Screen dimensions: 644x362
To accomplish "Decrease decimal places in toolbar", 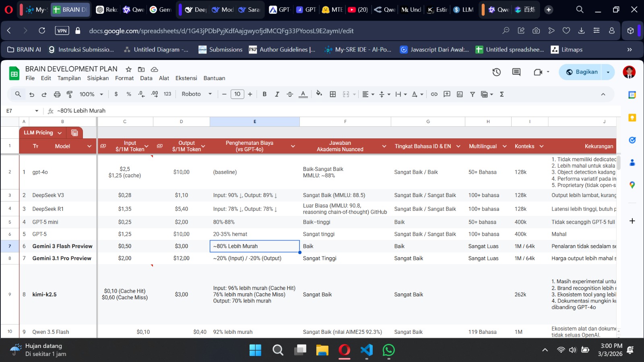I will point(141,94).
